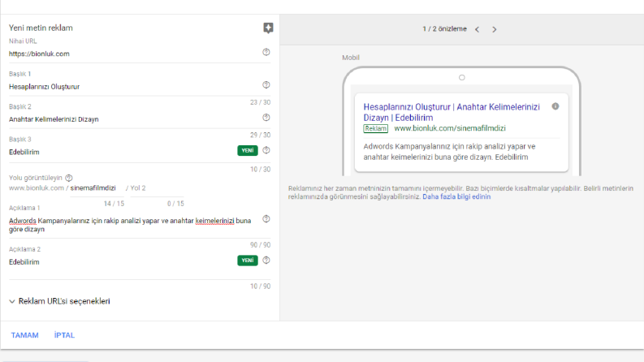Click the TAMAM button

click(x=24, y=335)
